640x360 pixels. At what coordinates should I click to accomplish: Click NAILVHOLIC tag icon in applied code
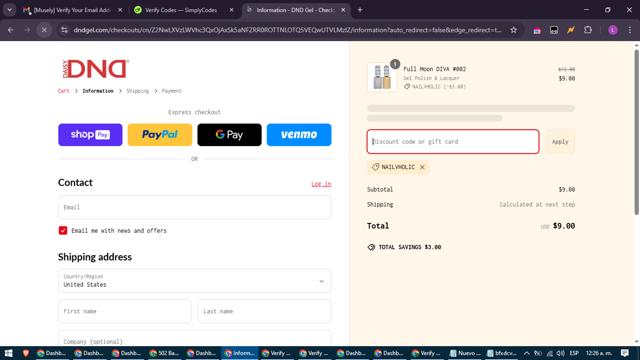(x=376, y=167)
